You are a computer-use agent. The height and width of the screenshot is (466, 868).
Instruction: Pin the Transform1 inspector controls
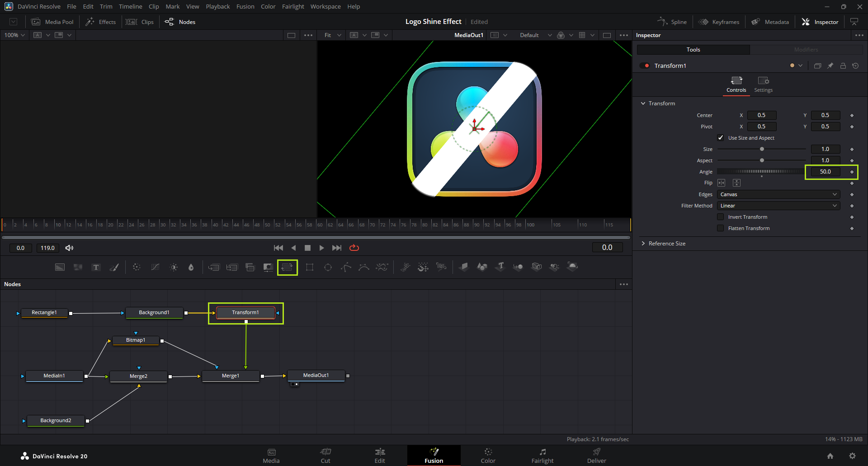[x=830, y=66]
